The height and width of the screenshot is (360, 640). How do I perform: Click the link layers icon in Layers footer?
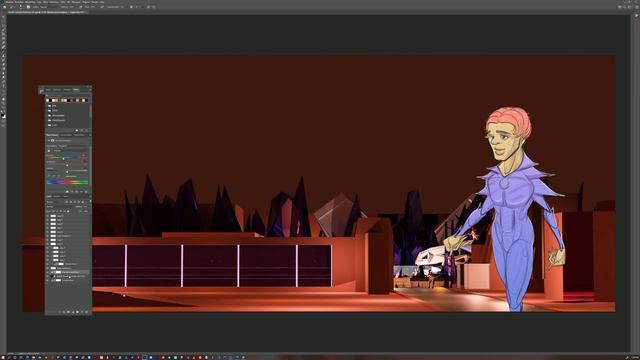60,312
